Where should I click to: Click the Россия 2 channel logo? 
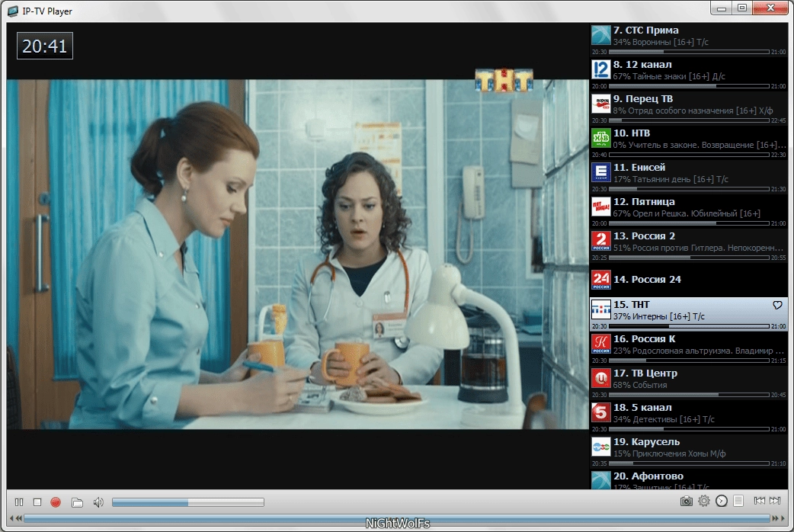coord(601,241)
